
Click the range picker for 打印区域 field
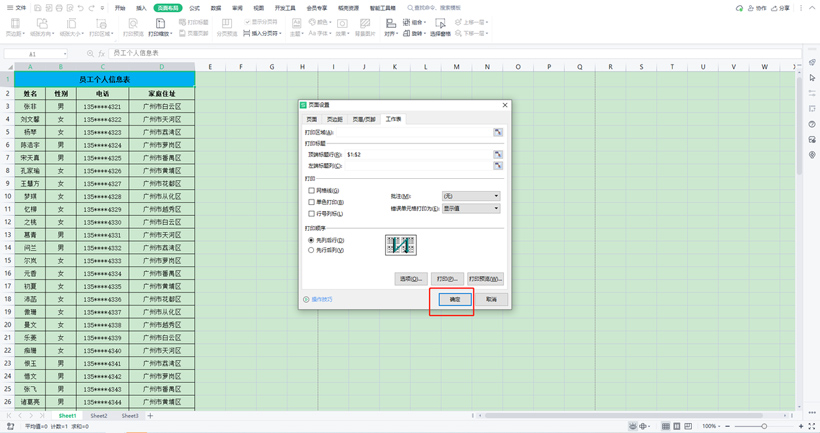point(498,132)
